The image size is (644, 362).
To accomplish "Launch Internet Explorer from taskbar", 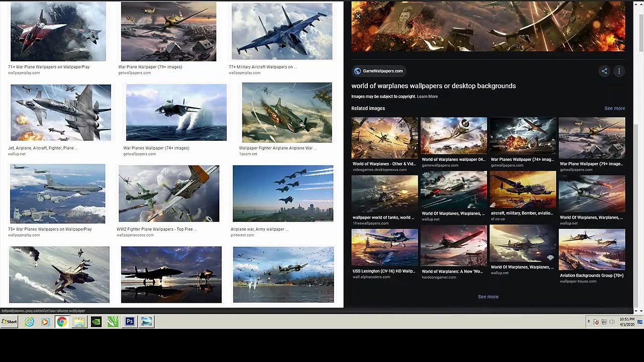I will click(x=29, y=322).
